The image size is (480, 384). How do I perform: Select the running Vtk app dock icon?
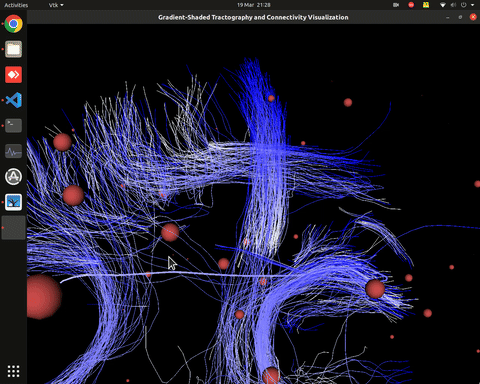[x=13, y=228]
